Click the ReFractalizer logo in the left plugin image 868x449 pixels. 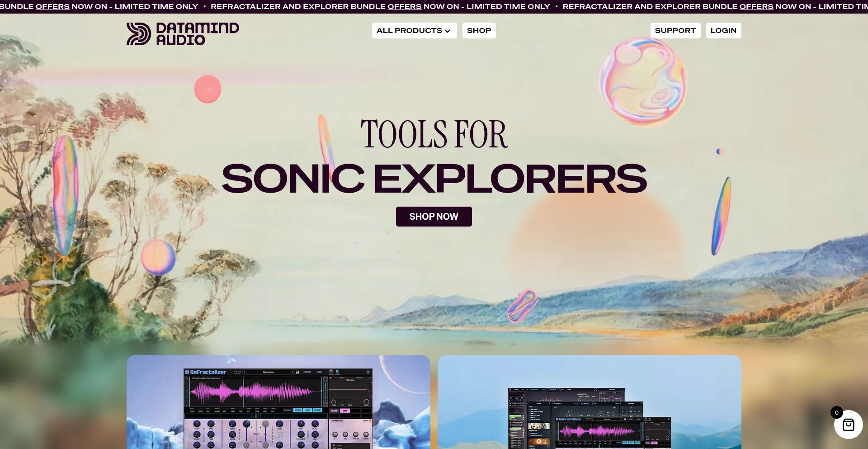pos(206,372)
